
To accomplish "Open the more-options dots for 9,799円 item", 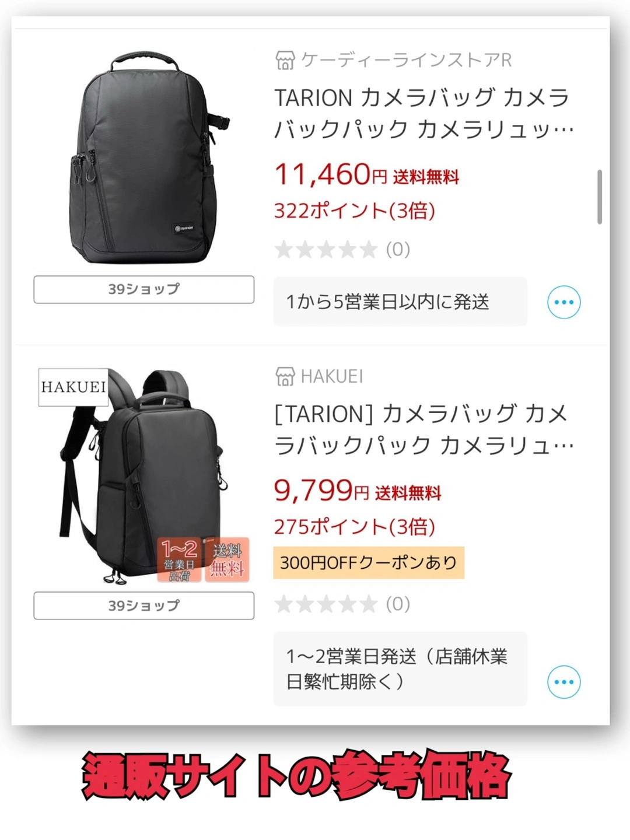I will click(564, 682).
